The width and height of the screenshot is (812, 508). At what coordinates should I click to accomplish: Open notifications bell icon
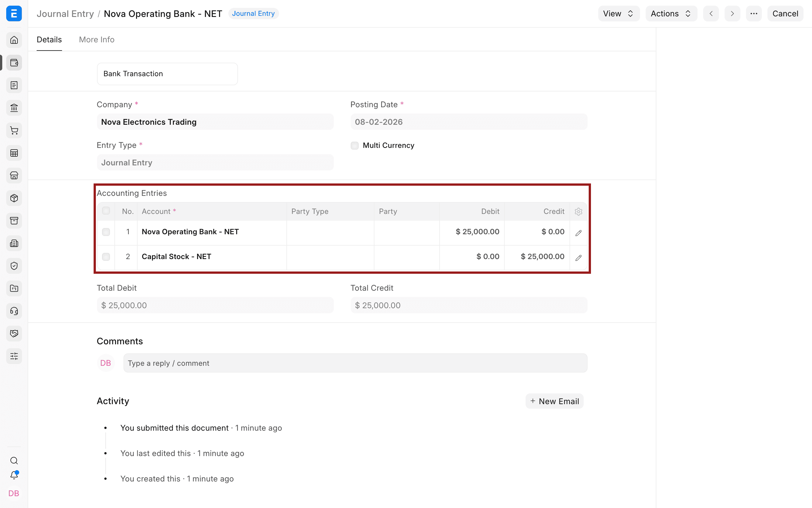14,475
